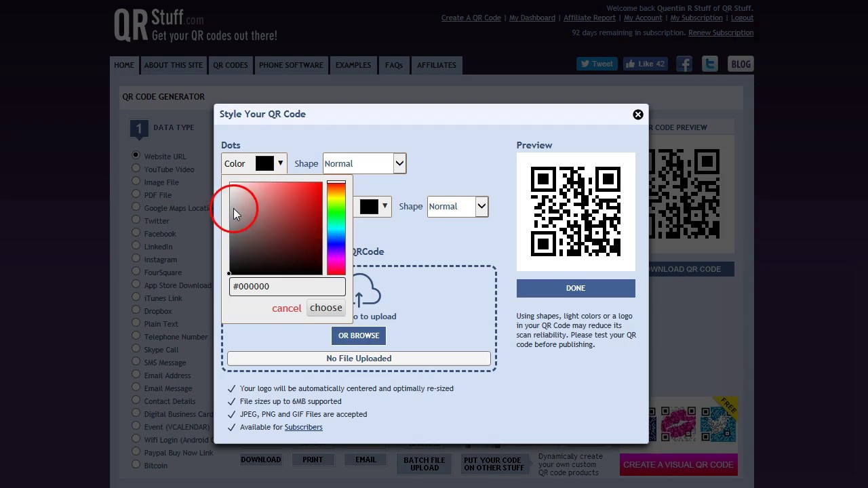Open the FAQs tab
Viewport: 868px width, 488px height.
point(393,65)
